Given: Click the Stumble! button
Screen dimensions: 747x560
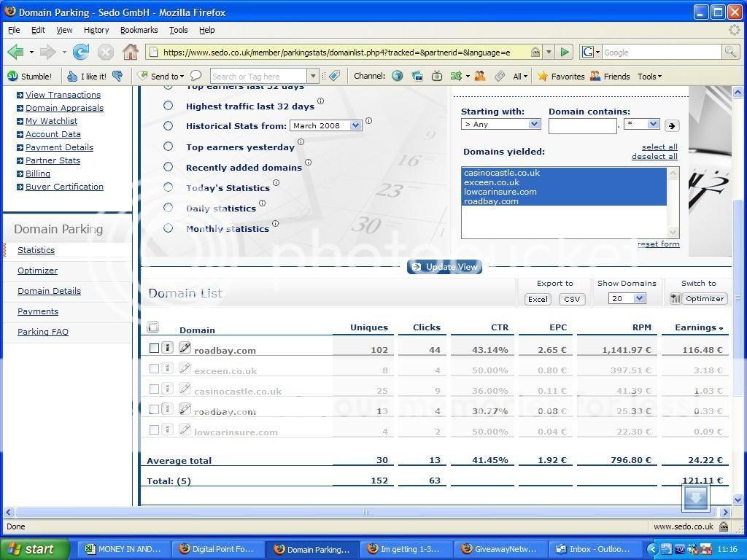Looking at the screenshot, I should click(x=29, y=76).
